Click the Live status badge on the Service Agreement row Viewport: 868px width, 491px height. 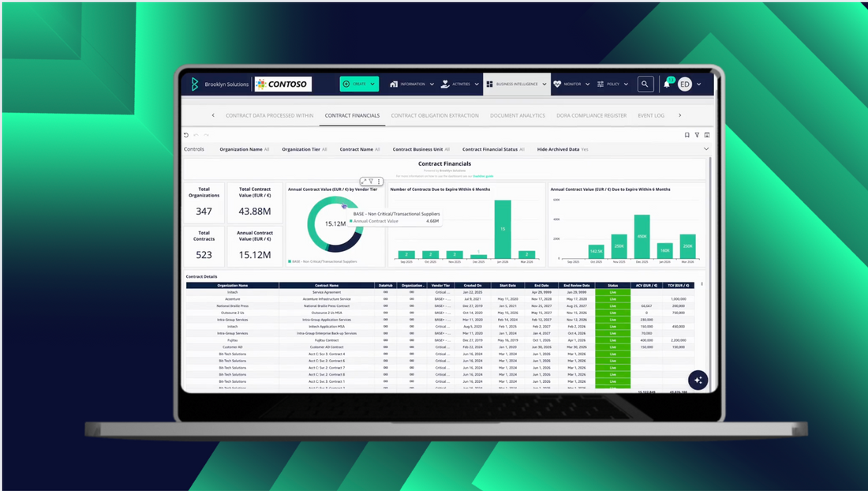coord(613,292)
